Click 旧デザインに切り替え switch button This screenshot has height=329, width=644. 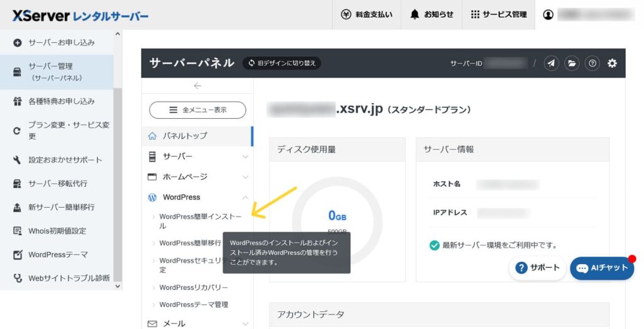tap(282, 64)
